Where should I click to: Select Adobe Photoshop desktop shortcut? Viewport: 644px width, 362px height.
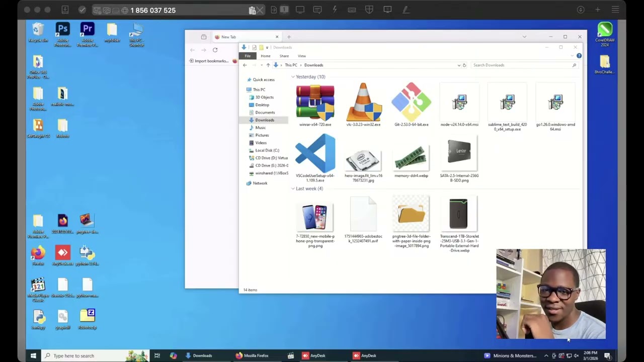pyautogui.click(x=62, y=35)
